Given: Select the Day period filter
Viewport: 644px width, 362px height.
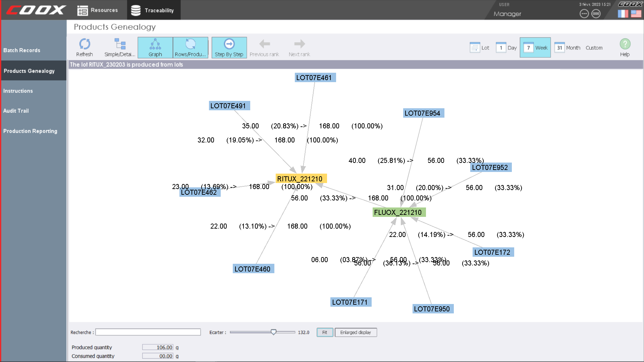Looking at the screenshot, I should tap(506, 48).
